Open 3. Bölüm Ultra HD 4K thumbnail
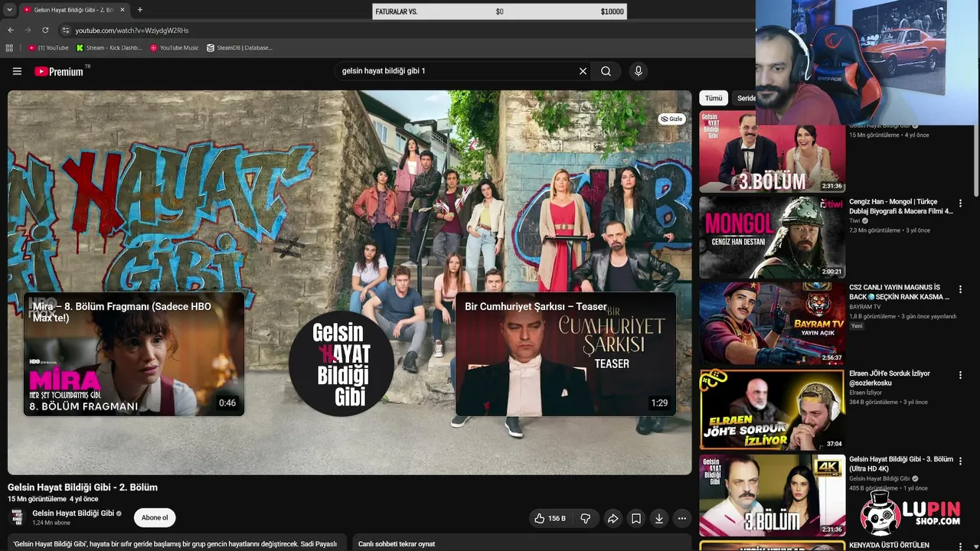980x551 pixels. [772, 495]
